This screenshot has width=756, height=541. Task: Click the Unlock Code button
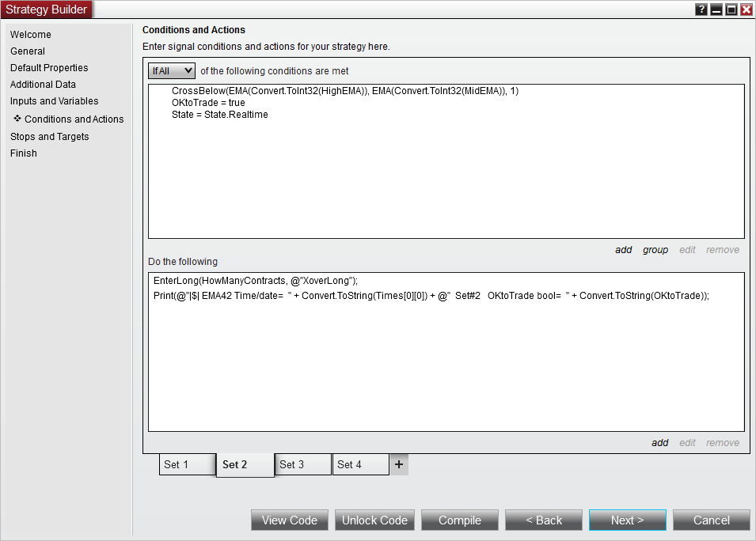point(374,520)
